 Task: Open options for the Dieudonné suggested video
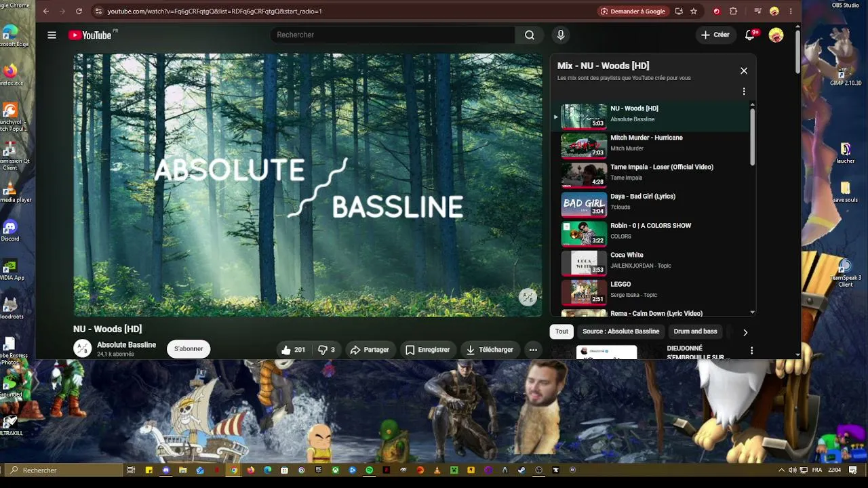(751, 350)
